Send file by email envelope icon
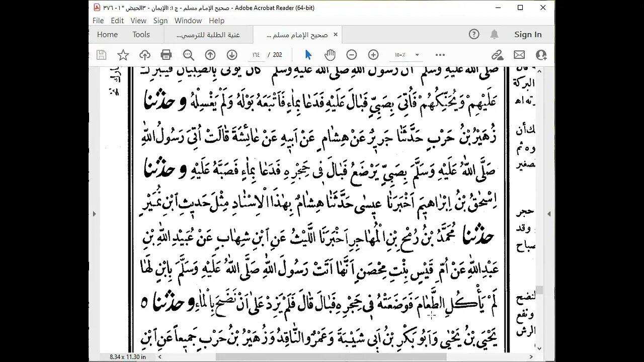The image size is (644, 362). (x=519, y=55)
